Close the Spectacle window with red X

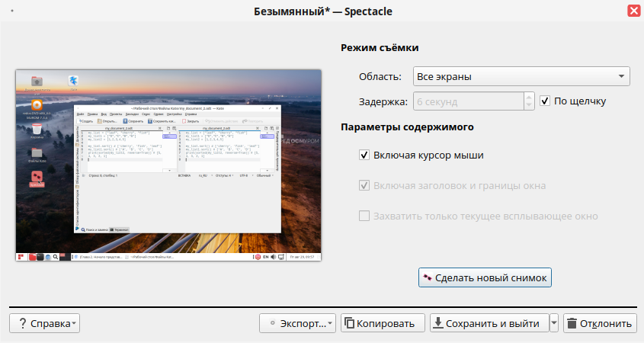[x=633, y=11]
